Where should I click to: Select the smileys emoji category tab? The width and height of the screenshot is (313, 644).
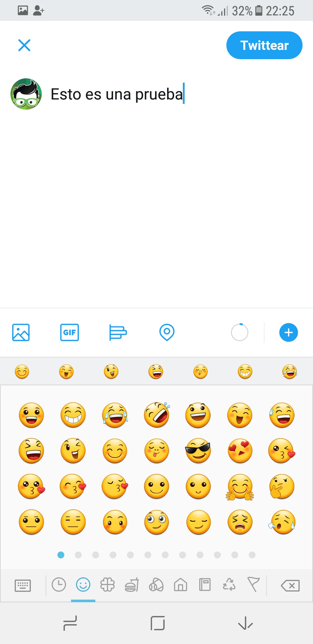tap(83, 585)
